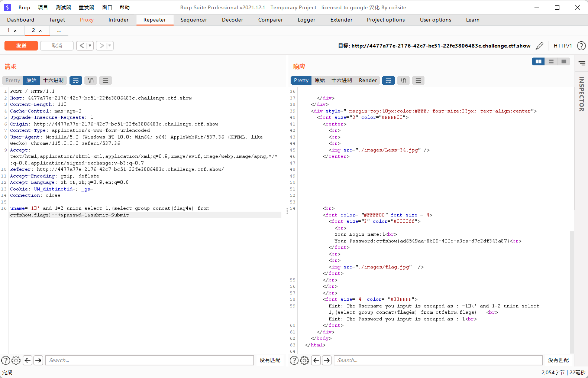
Task: Select side-by-side layout view
Action: tap(538, 62)
